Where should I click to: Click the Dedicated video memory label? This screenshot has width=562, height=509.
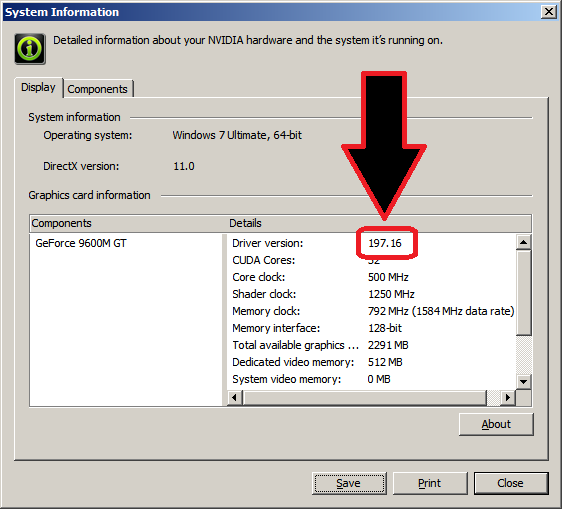[x=293, y=362]
